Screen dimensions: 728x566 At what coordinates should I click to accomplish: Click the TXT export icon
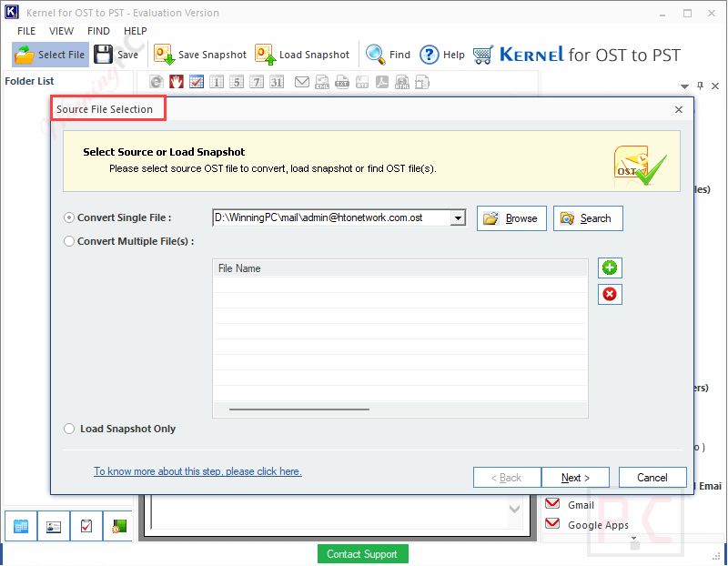click(x=342, y=82)
